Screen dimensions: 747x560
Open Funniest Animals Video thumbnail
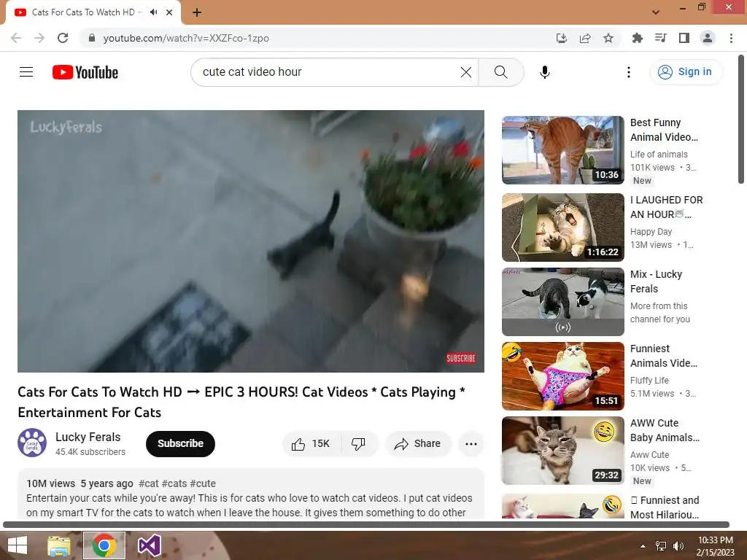pyautogui.click(x=562, y=376)
